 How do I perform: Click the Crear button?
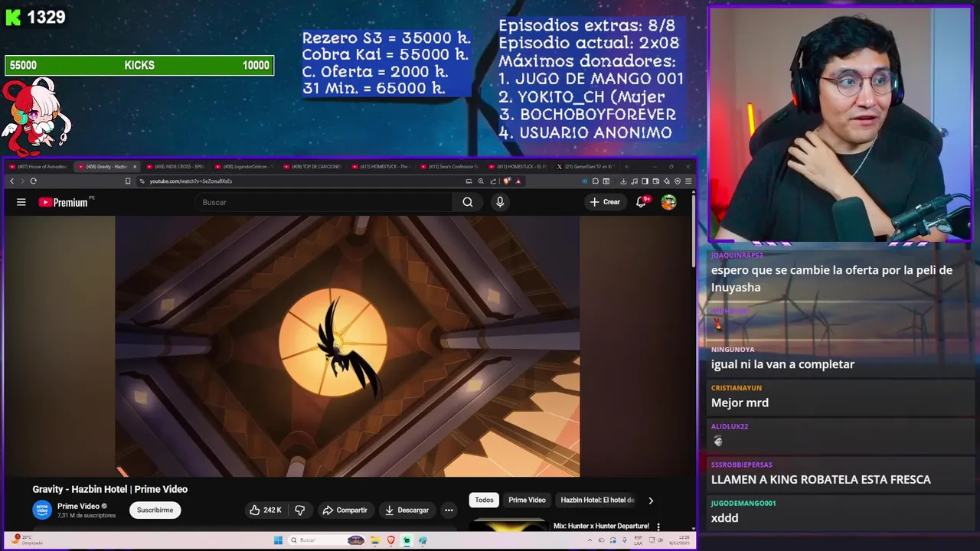coord(605,202)
